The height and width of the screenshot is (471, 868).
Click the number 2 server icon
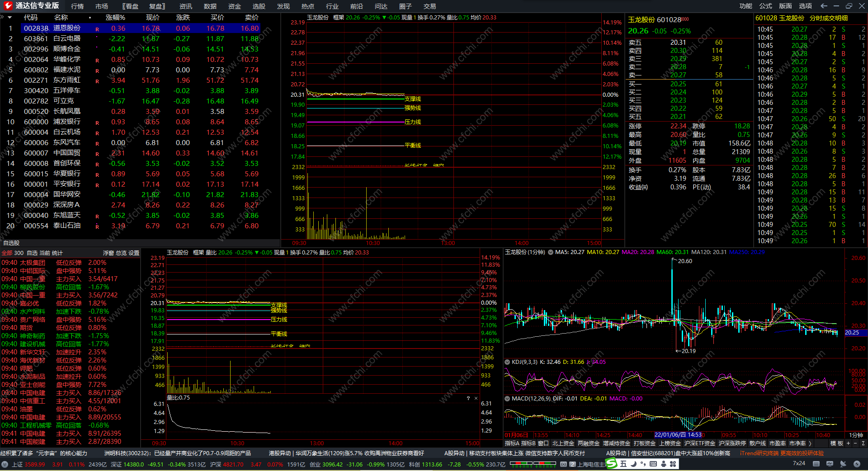pos(572,464)
